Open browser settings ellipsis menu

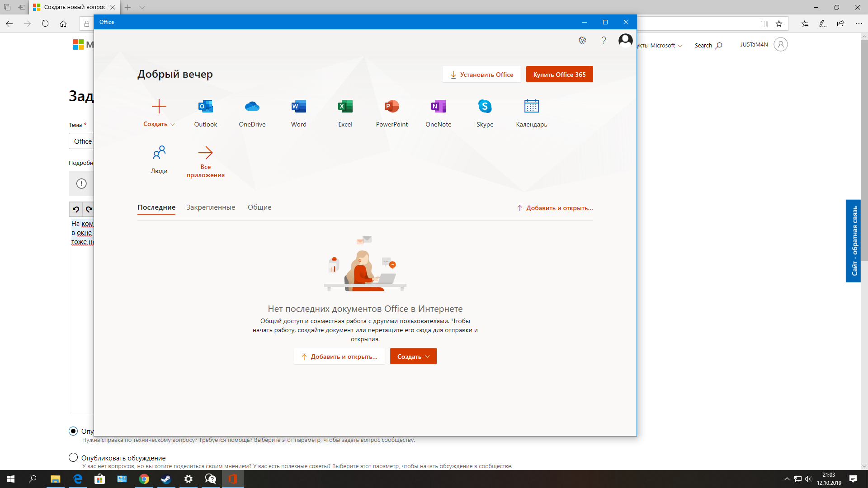(859, 23)
